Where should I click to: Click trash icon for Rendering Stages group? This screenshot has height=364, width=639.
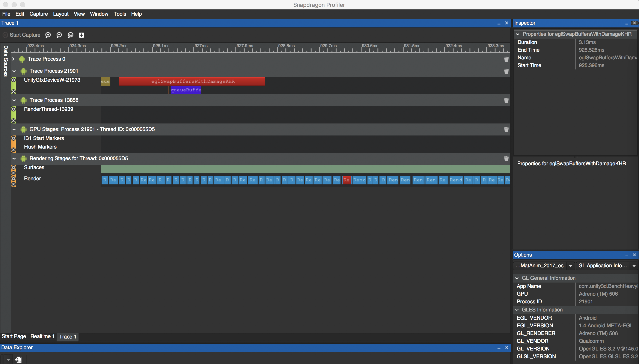tap(506, 159)
